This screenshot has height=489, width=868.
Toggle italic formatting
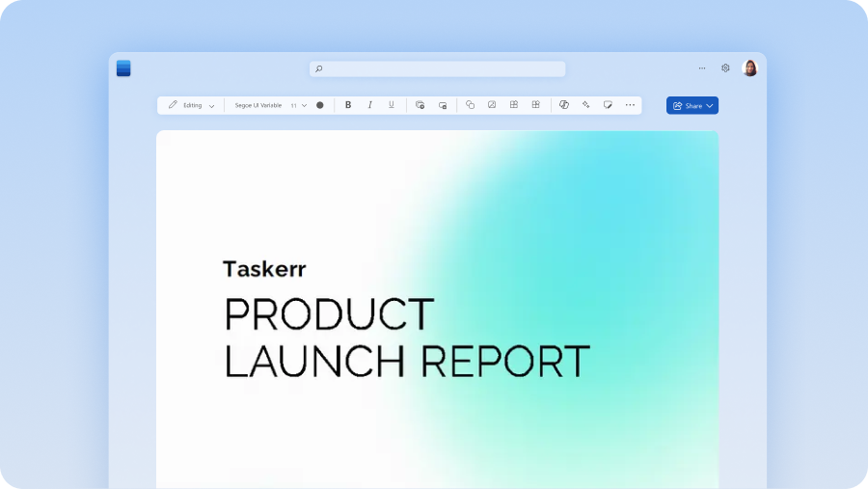pos(369,105)
